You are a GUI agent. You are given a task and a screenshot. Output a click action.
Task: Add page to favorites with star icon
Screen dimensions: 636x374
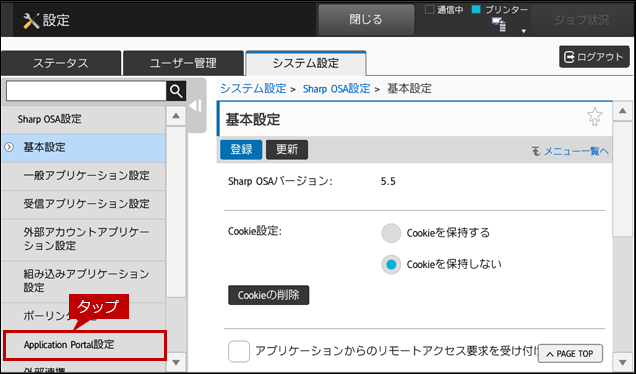coord(594,117)
